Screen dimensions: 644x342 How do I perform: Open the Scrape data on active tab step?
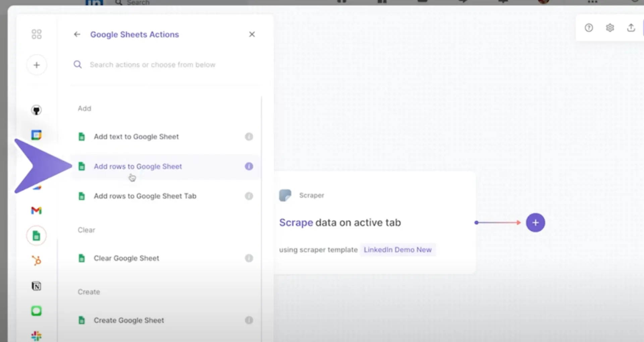[340, 223]
